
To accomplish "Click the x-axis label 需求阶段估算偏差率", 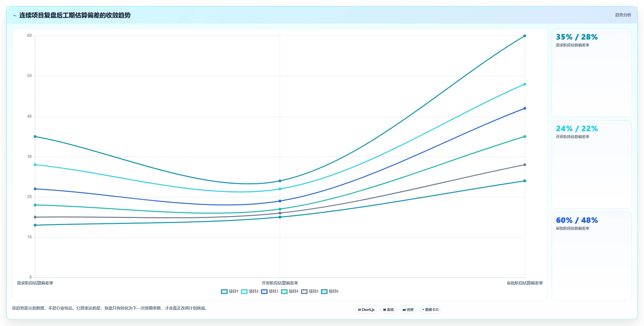I will point(35,283).
